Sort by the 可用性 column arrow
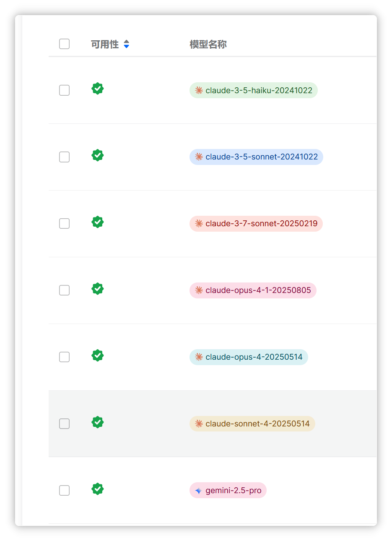Image resolution: width=392 pixels, height=541 pixels. pos(127,44)
